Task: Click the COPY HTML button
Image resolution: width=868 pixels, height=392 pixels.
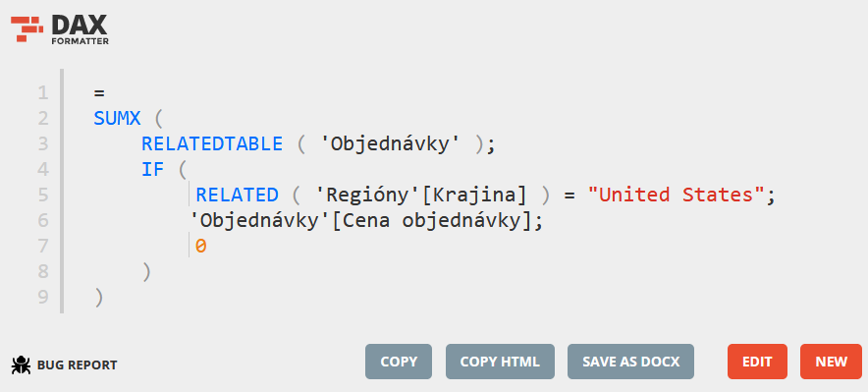Action: tap(500, 362)
